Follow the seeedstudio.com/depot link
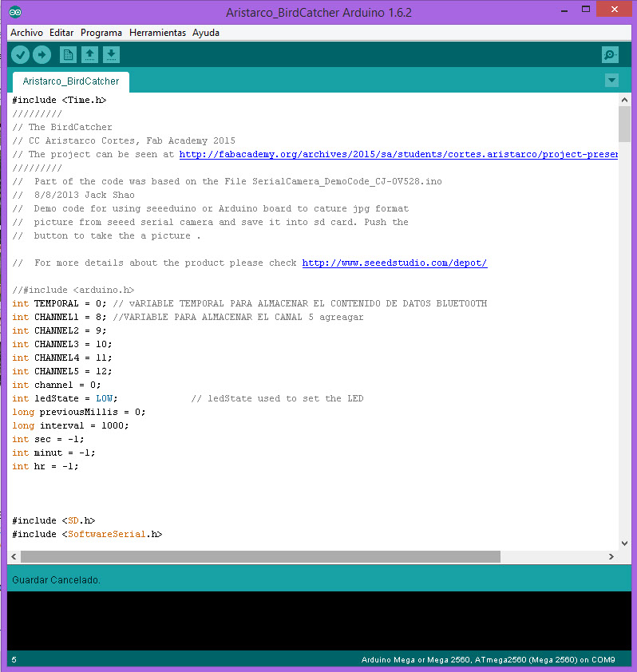637x672 pixels. click(394, 263)
